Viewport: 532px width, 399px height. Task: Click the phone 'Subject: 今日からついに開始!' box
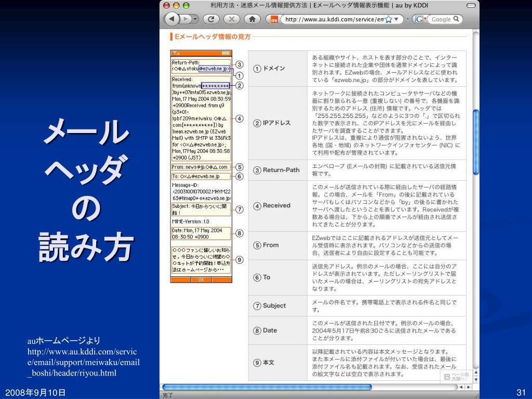pos(201,209)
